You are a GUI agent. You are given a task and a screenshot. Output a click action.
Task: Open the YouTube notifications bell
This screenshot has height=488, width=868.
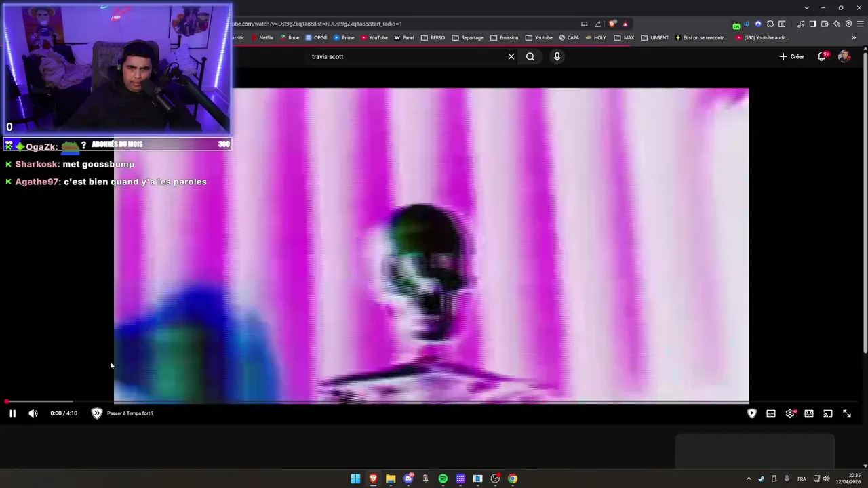coord(822,56)
